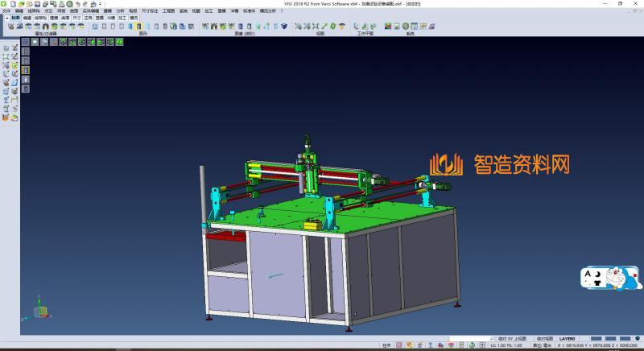
Task: Click the first icon in the 系统 toolbar group
Action: pos(387,27)
